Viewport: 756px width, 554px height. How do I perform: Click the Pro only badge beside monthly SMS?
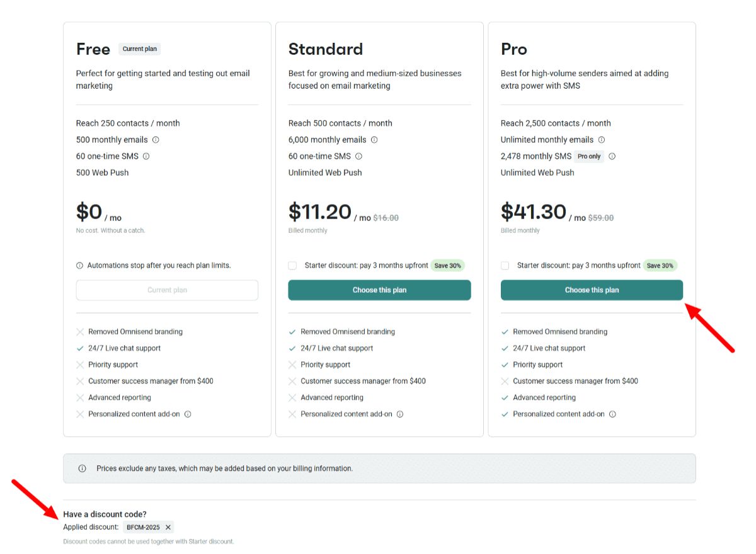[x=588, y=156]
